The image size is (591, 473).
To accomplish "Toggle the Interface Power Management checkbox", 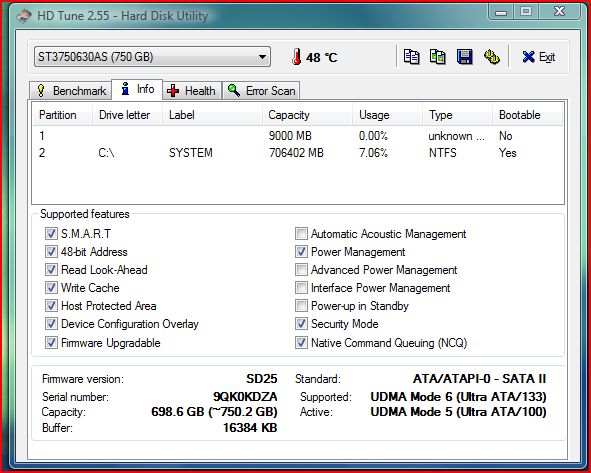I will [301, 288].
